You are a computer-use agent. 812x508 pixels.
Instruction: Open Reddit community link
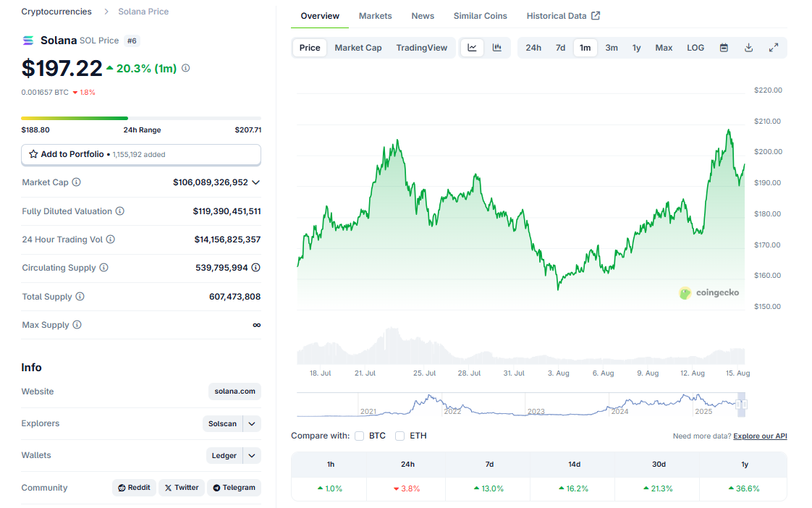pos(134,488)
